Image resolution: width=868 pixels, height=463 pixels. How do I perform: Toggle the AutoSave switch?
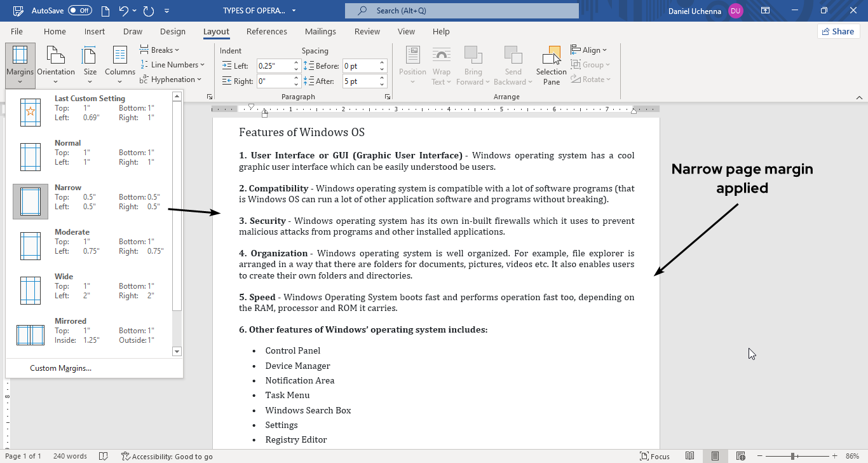(79, 11)
